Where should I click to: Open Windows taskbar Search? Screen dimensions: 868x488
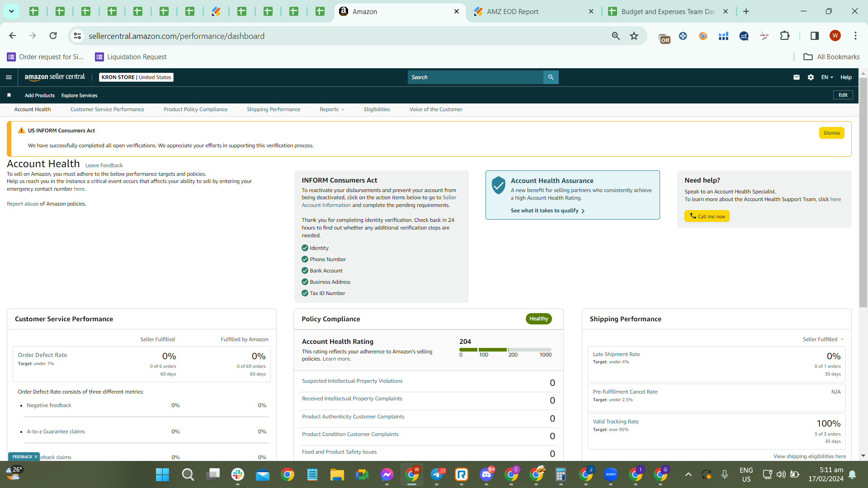click(x=188, y=474)
